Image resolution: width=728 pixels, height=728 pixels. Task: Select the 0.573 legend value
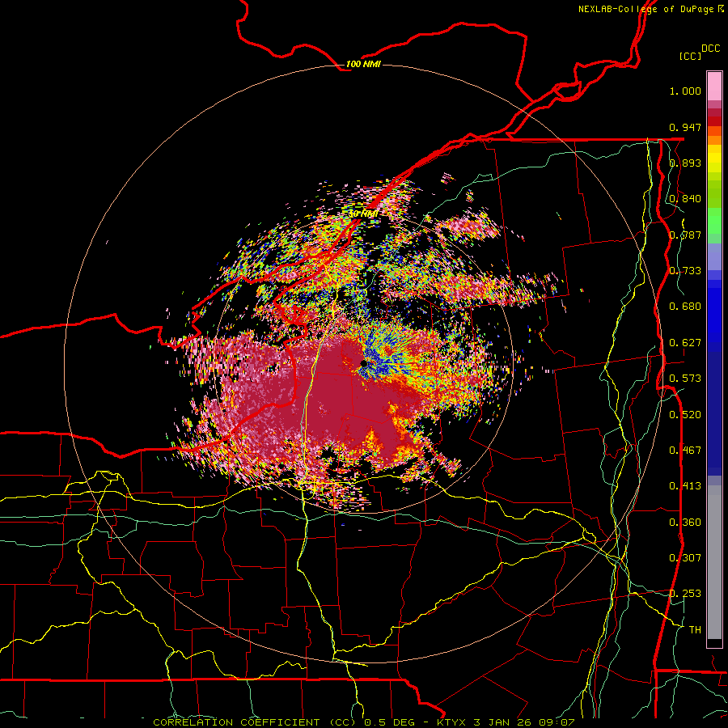pos(685,379)
